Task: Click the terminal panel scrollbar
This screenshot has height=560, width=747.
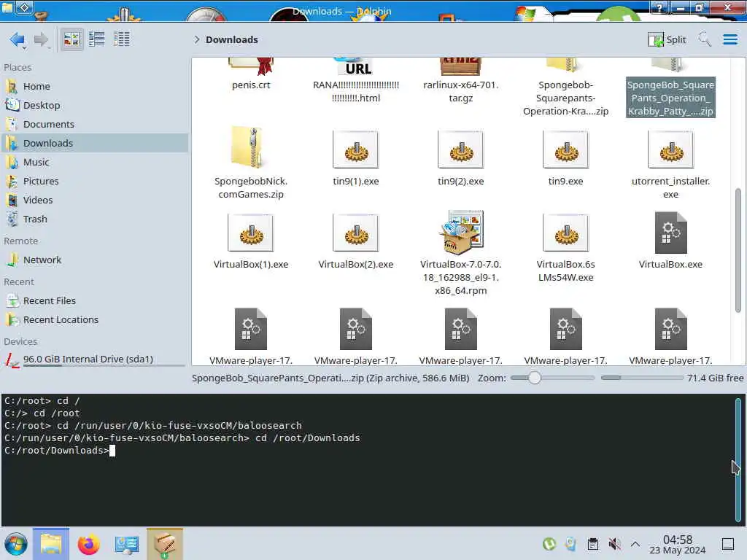Action: [738, 459]
